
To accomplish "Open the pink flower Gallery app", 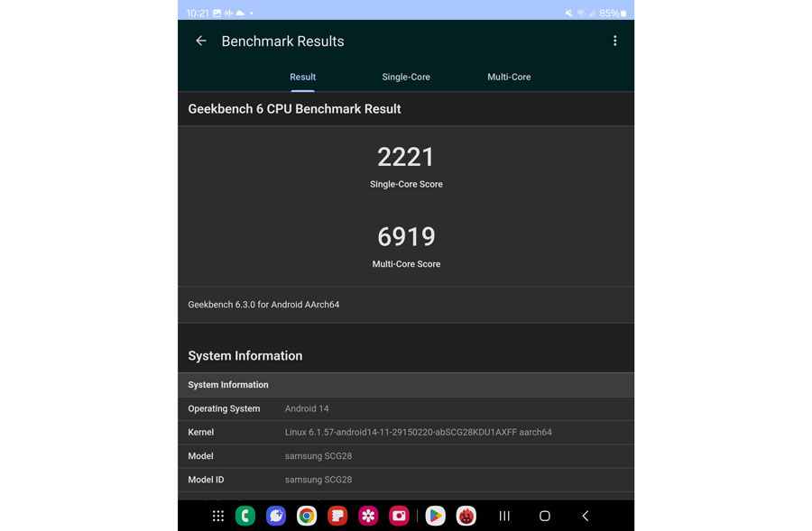I will click(368, 516).
